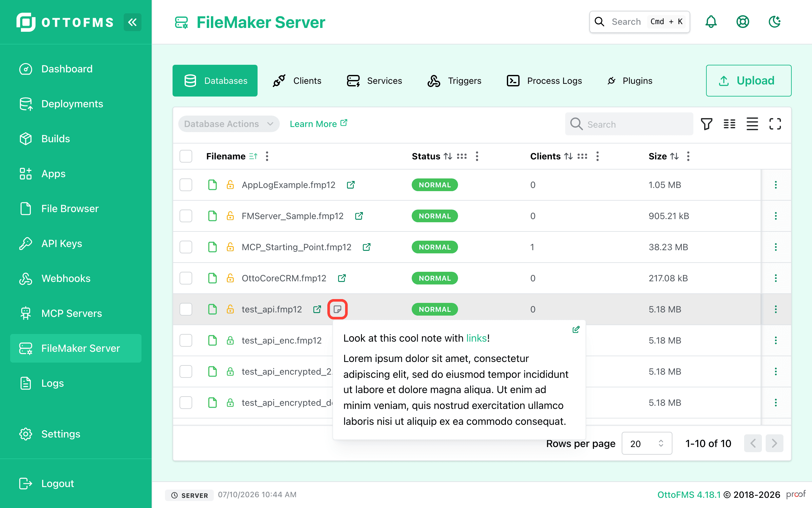
Task: Go to next page arrow
Action: tap(775, 444)
